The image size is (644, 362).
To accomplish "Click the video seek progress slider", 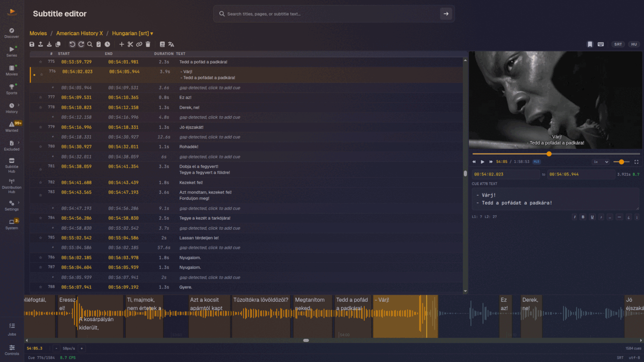I will tap(556, 154).
